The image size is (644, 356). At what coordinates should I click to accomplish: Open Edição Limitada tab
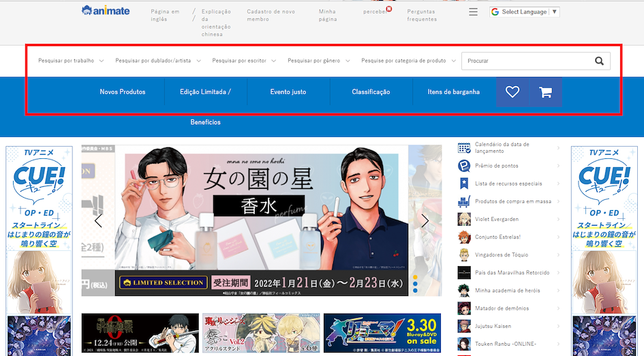[205, 91]
